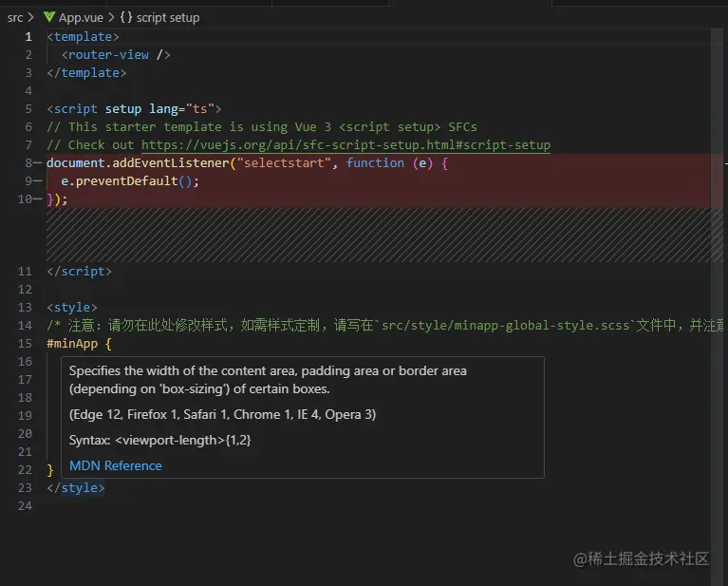Click the closing template tag on line 3
The height and width of the screenshot is (586, 728).
coord(86,73)
